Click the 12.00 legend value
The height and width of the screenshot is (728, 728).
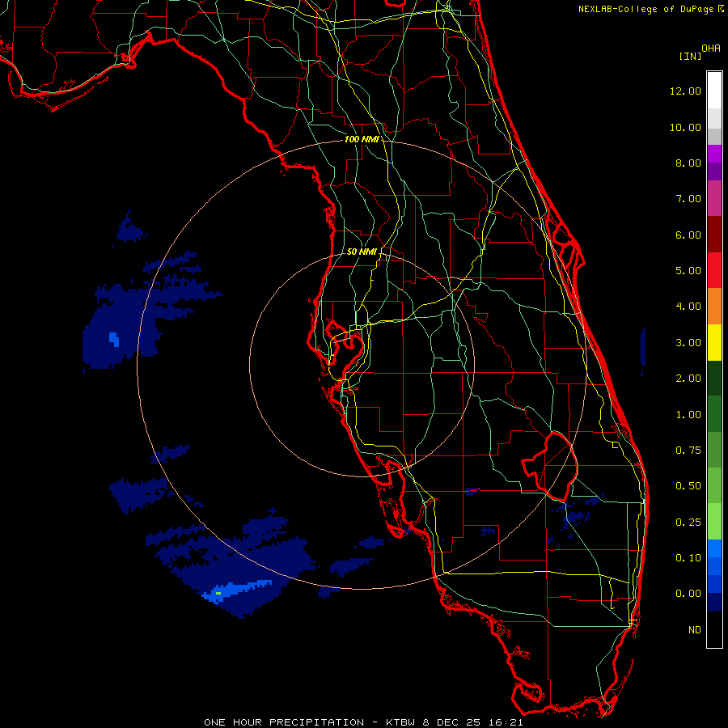(685, 91)
